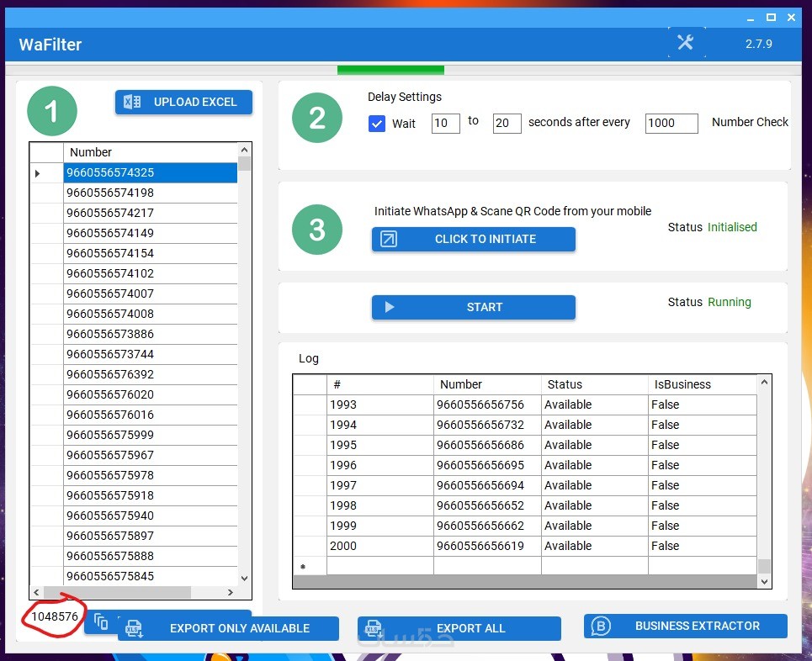Select number 9660556574198 in the list

pyautogui.click(x=150, y=193)
